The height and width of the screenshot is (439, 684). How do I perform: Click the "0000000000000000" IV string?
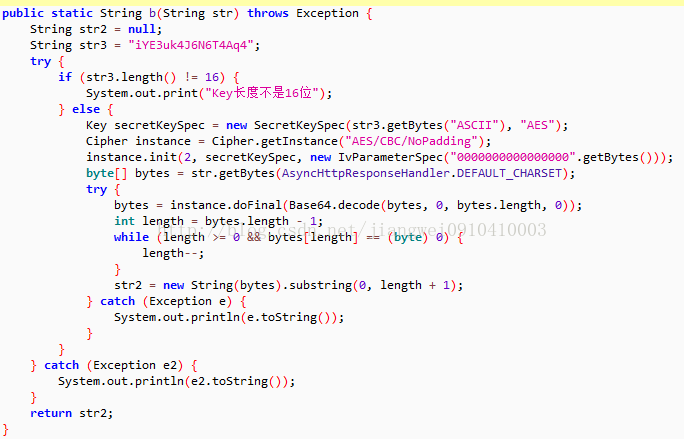[513, 157]
